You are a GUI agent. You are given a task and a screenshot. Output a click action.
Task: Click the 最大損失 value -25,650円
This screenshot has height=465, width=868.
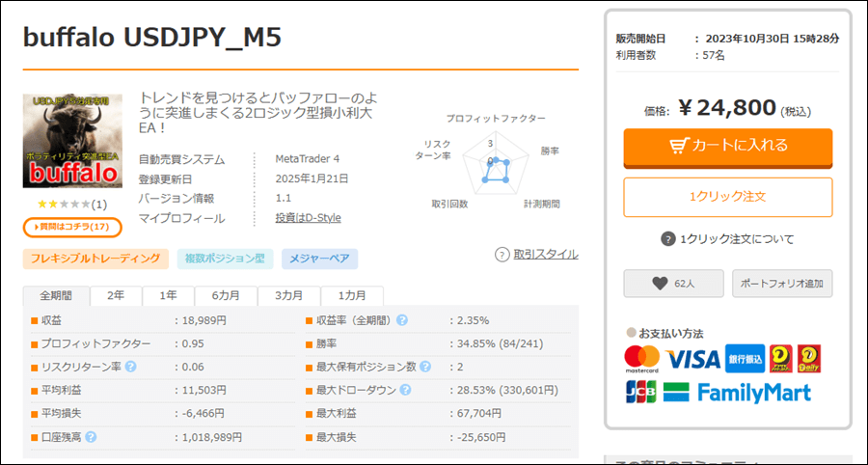tap(481, 437)
